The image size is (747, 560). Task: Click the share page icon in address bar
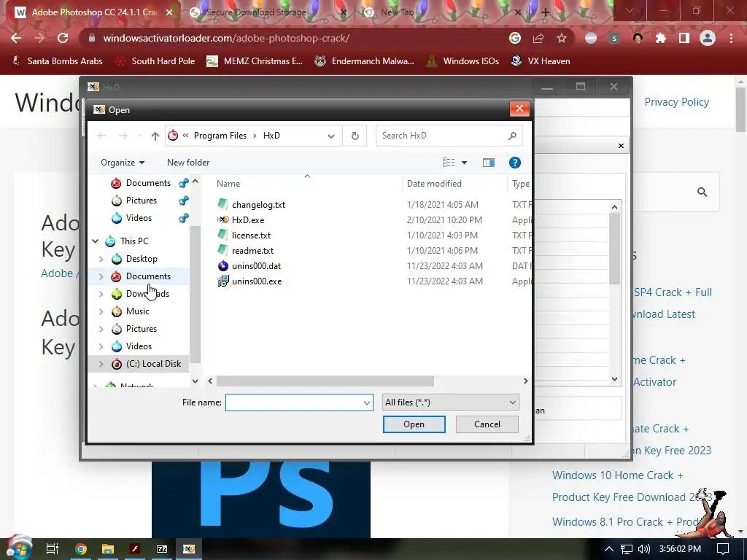[x=538, y=38]
